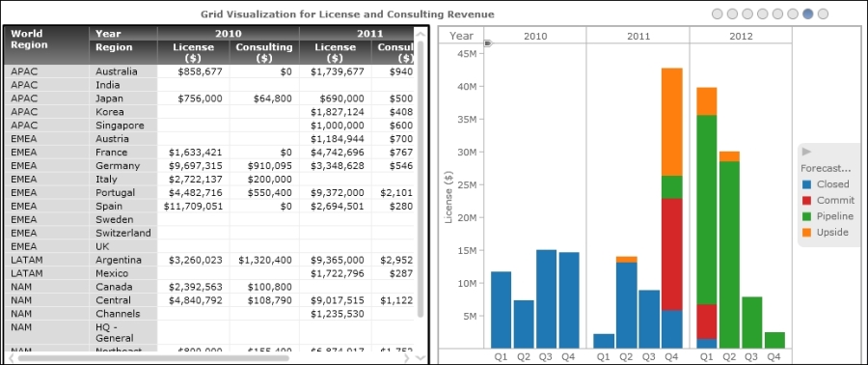Click grid scroll down arrow
868x365 pixels.
point(420,358)
